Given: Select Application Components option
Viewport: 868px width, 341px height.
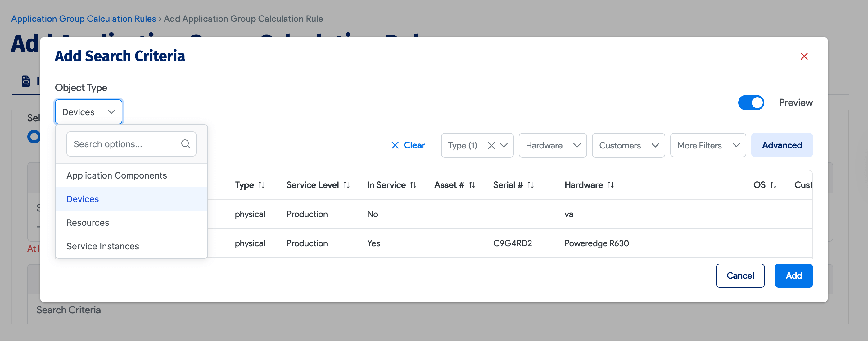Looking at the screenshot, I should coord(117,175).
